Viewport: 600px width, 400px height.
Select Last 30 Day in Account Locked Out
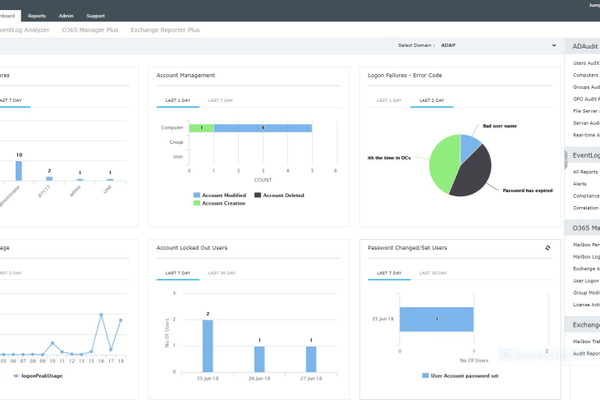click(x=222, y=273)
